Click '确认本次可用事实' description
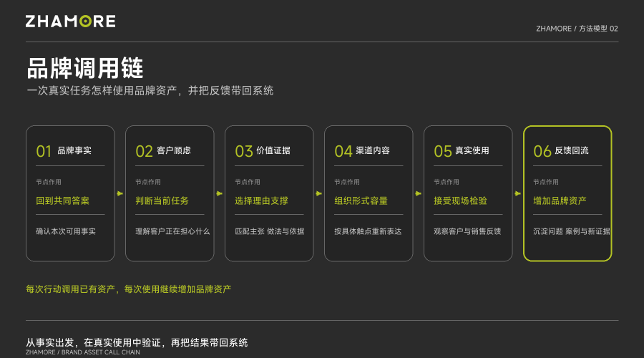The height and width of the screenshot is (358, 644). 66,231
